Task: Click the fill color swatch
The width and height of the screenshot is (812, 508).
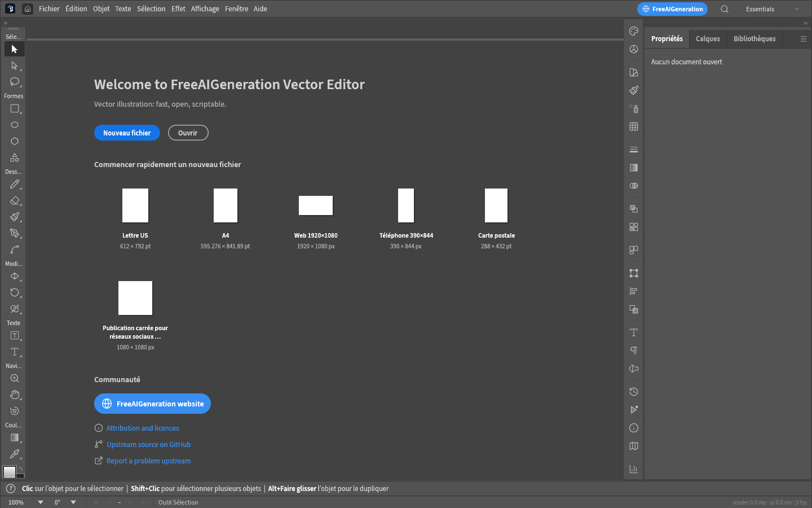Action: pyautogui.click(x=10, y=471)
